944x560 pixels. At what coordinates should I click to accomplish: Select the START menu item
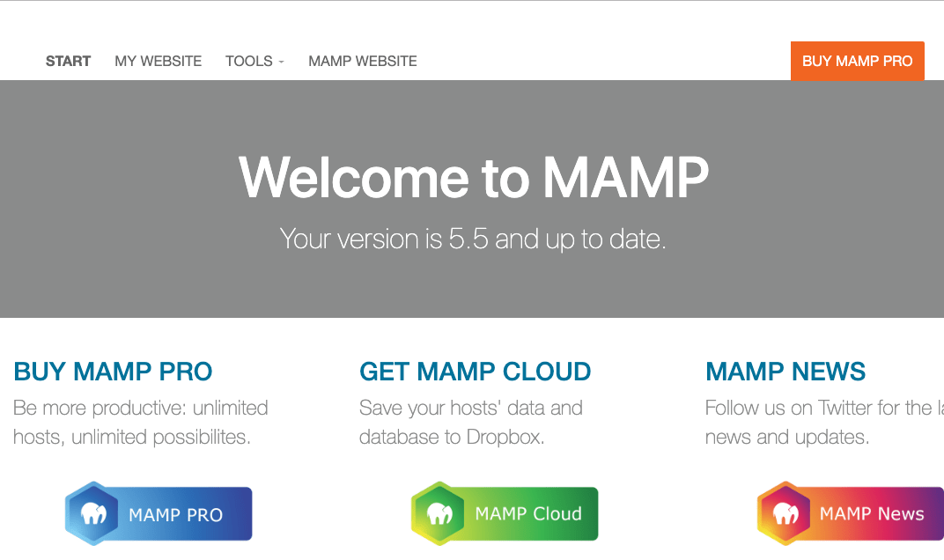pos(68,61)
